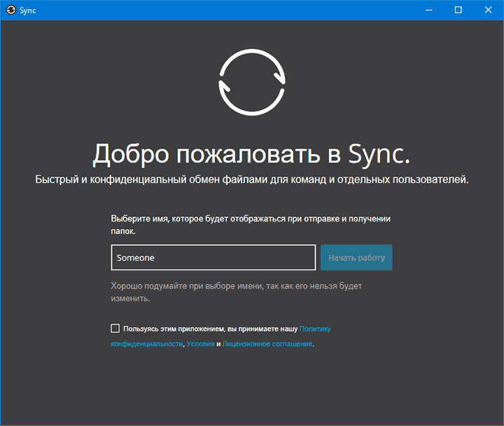This screenshot has width=504, height=426.
Task: Maximize the Sync window
Action: (458, 10)
